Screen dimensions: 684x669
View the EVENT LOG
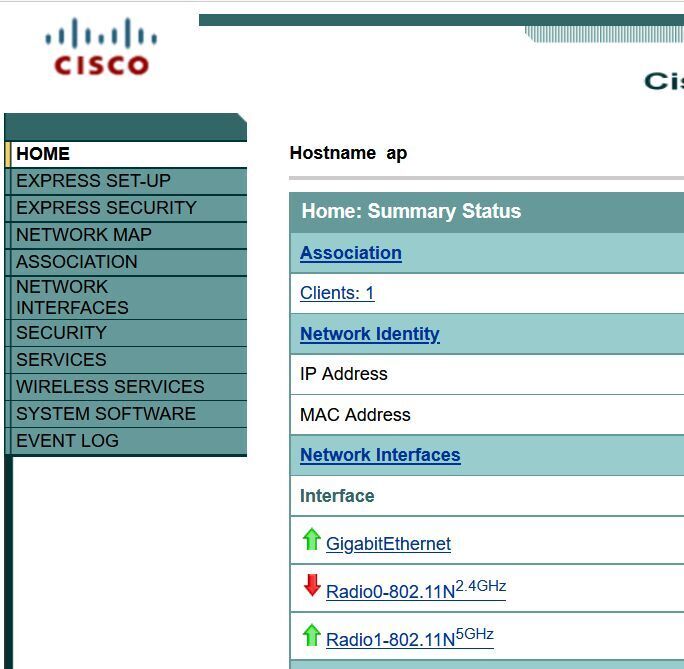point(67,441)
